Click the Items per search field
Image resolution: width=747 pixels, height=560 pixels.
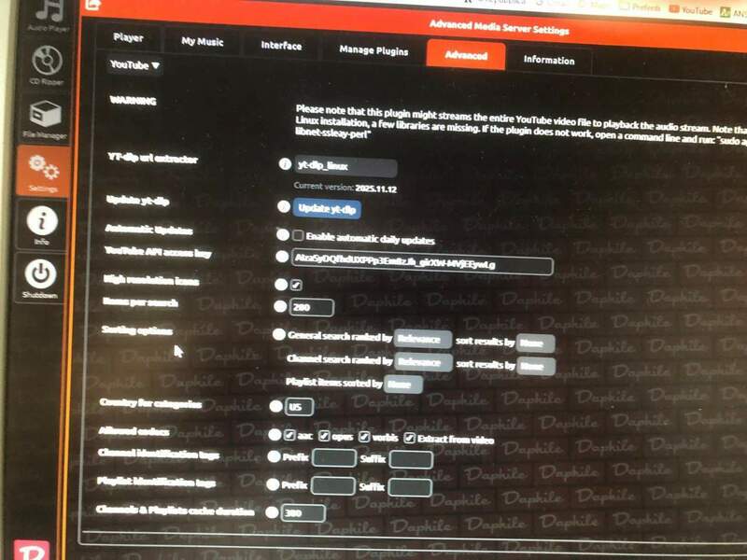pyautogui.click(x=311, y=307)
